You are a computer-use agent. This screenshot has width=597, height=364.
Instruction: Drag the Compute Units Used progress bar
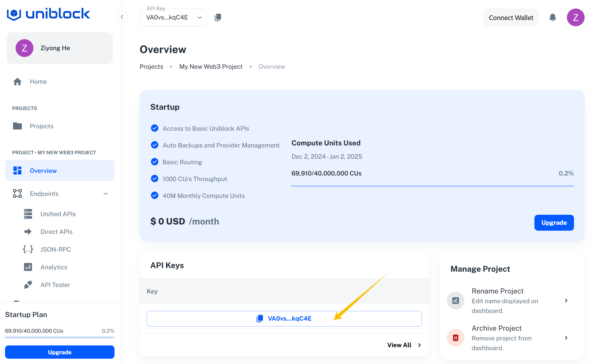tap(432, 183)
